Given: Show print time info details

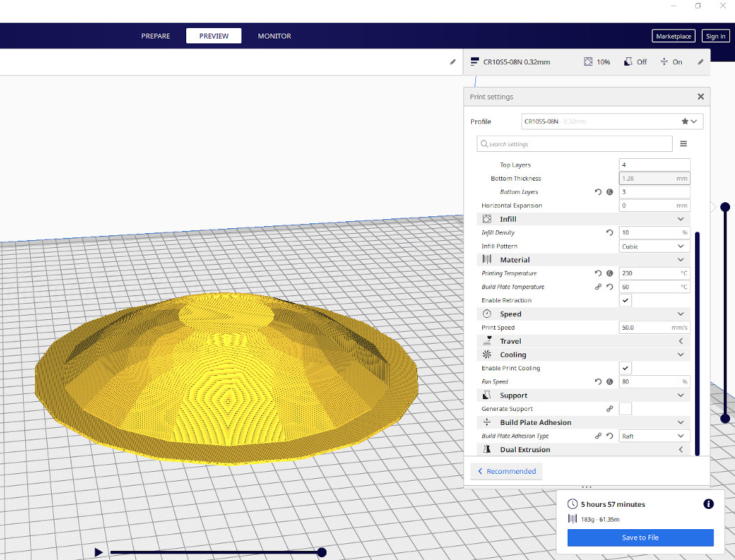Looking at the screenshot, I should pos(708,504).
